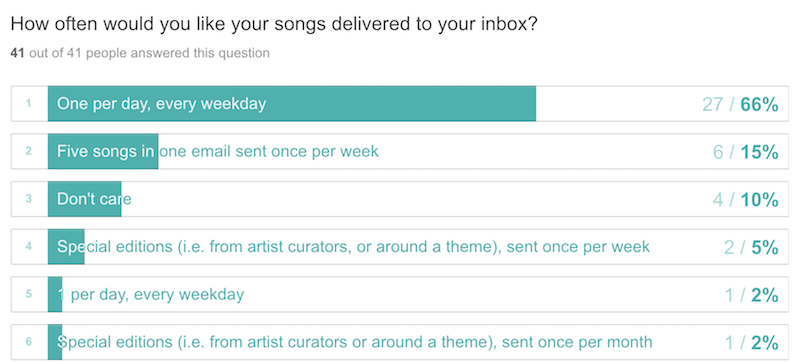Click row number 4 label
Viewport: 800px width, 363px height.
tap(29, 247)
